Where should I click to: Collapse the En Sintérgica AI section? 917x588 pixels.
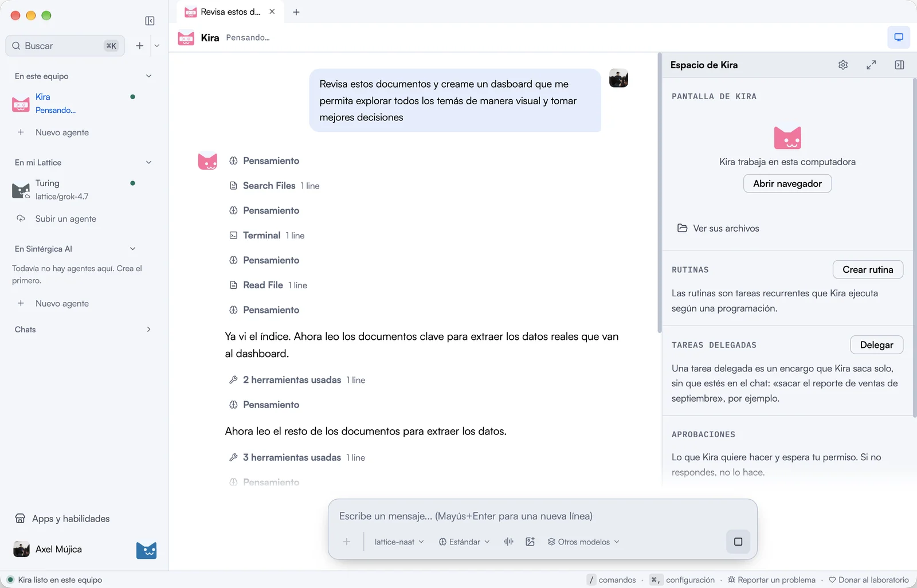pos(132,249)
